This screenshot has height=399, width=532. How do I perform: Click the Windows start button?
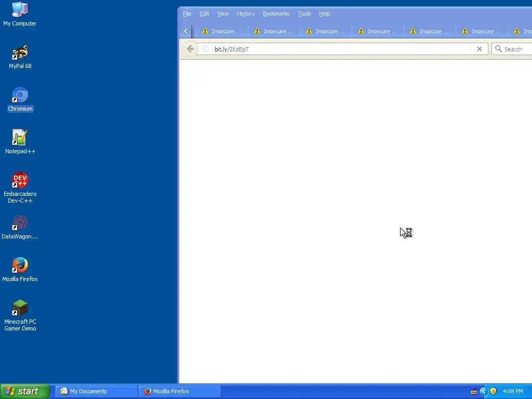tap(25, 391)
